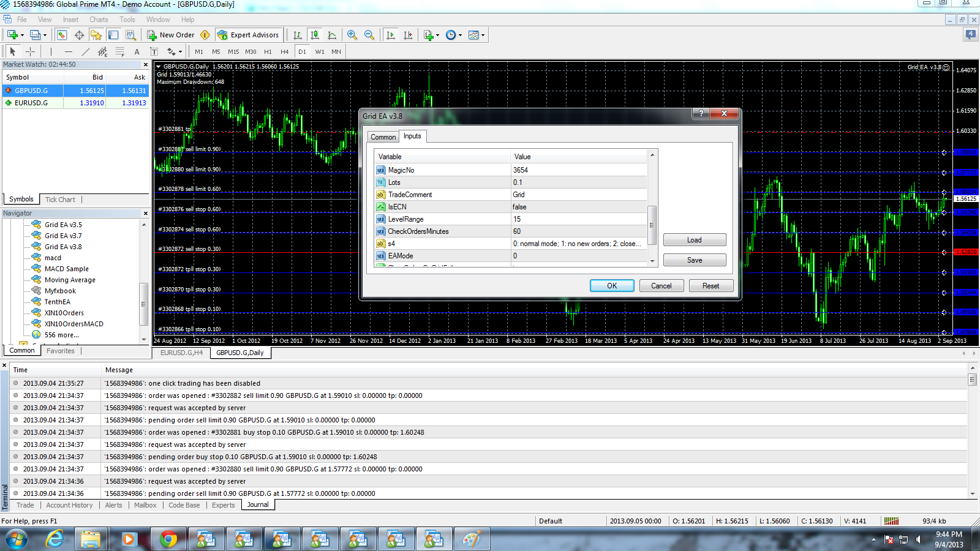The width and height of the screenshot is (980, 551).
Task: Open the EURUSD.G,H4 chart tab
Action: tap(181, 353)
